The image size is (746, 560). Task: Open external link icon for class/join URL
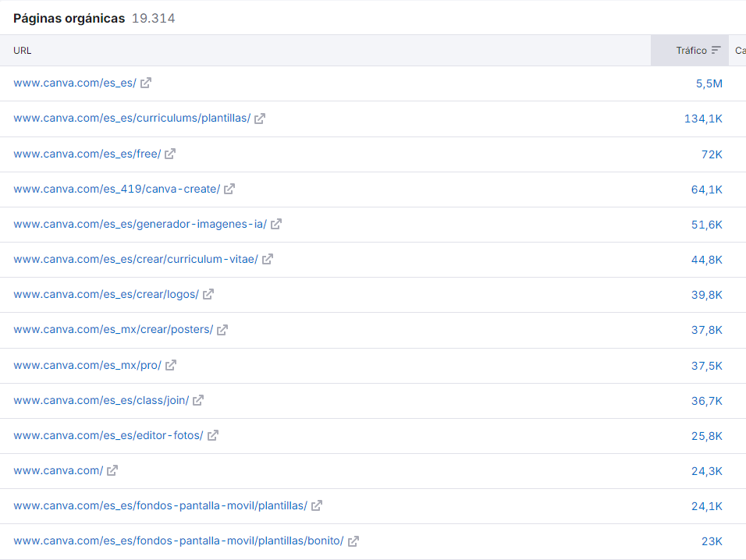pos(198,400)
